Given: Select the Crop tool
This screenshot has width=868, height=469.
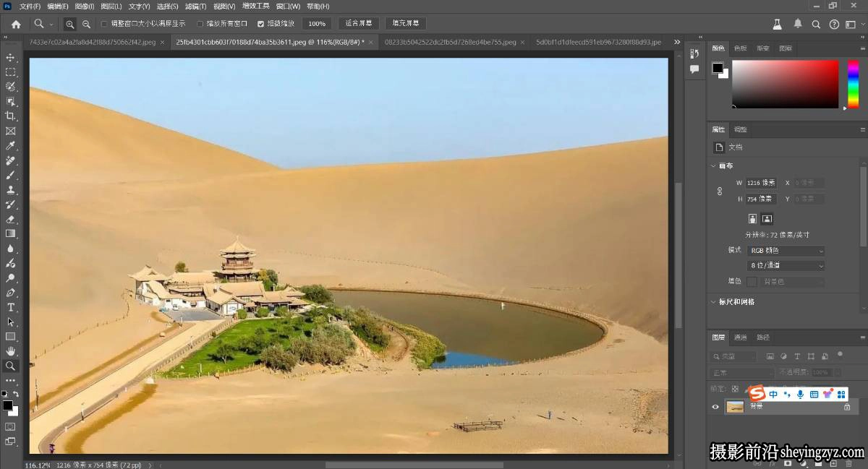Looking at the screenshot, I should click(x=10, y=116).
